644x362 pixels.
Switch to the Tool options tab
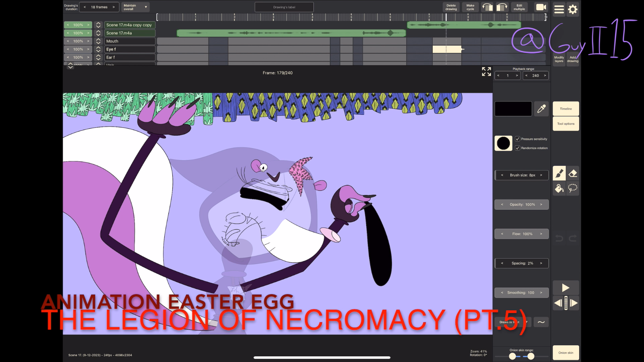tap(566, 124)
